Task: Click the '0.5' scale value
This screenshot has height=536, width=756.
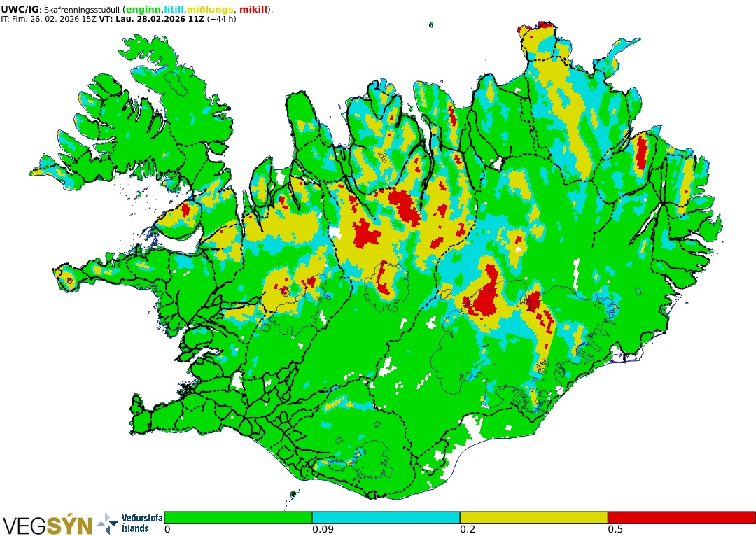Action: coord(616,529)
